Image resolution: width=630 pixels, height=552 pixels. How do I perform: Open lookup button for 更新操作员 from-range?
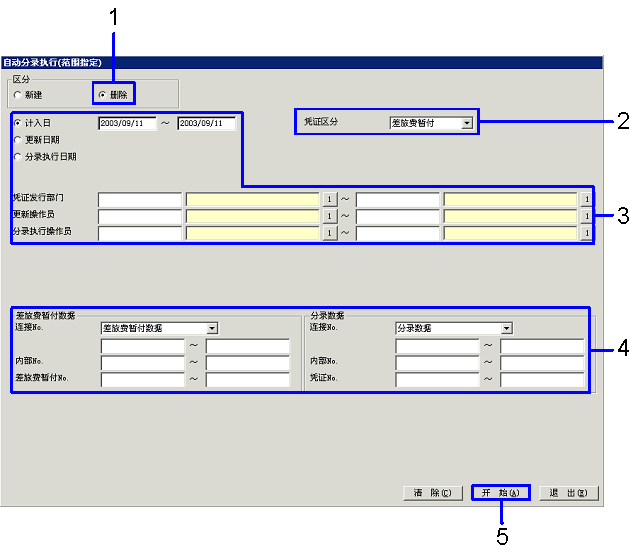coord(329,216)
